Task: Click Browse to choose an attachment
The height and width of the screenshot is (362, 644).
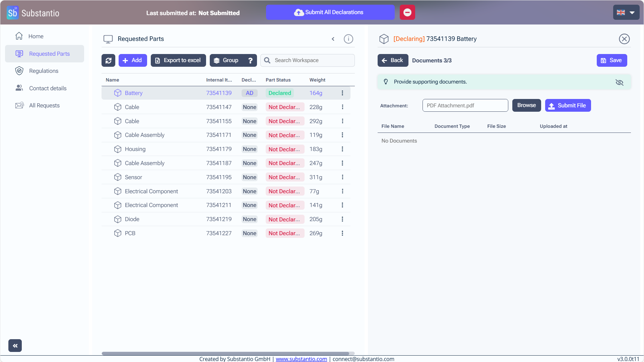Action: [526, 105]
